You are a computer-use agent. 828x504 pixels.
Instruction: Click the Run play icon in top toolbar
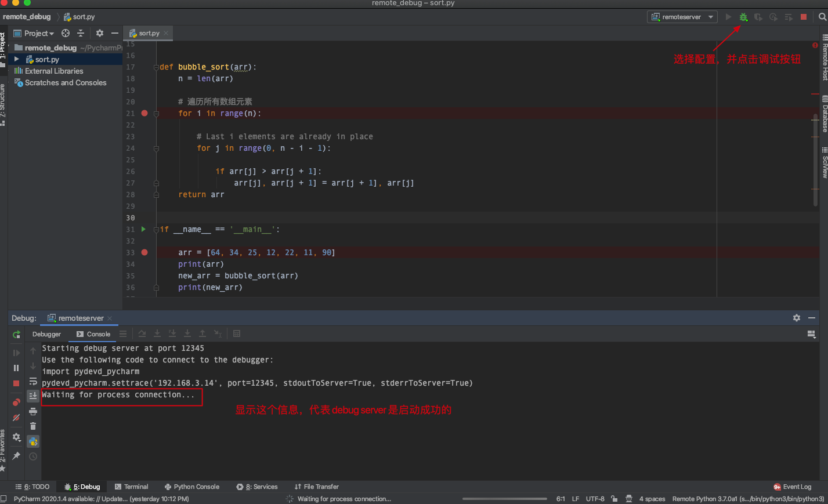pyautogui.click(x=728, y=17)
